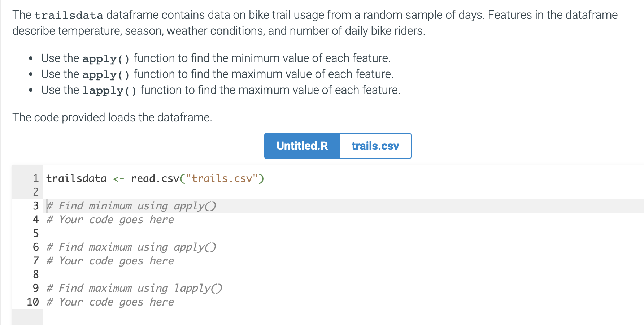Click line number 3 in the gutter
Image resolution: width=644 pixels, height=325 pixels.
(x=35, y=205)
